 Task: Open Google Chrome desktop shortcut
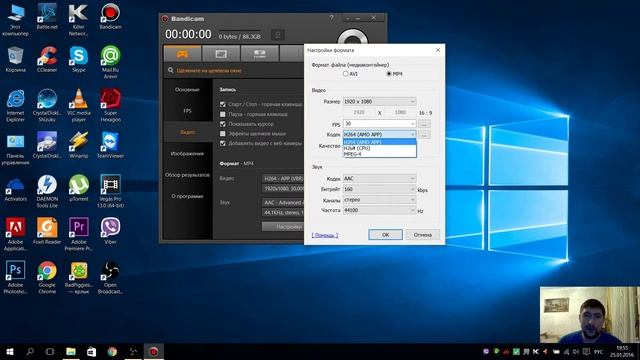pyautogui.click(x=47, y=278)
